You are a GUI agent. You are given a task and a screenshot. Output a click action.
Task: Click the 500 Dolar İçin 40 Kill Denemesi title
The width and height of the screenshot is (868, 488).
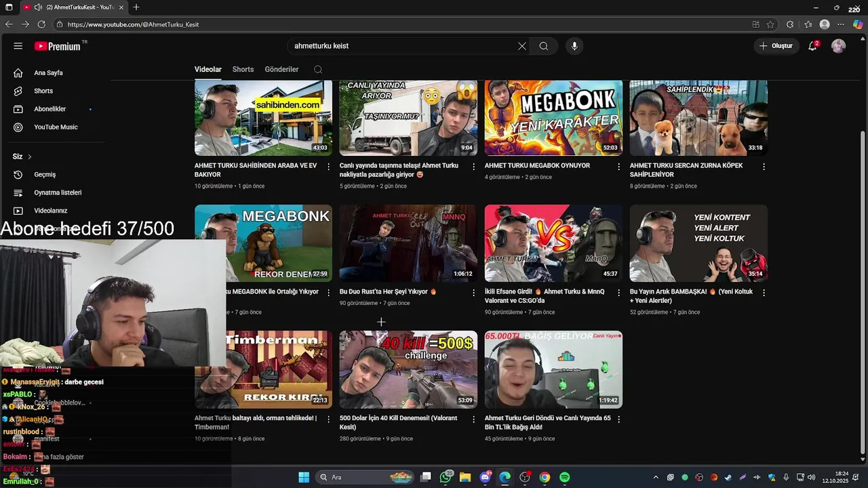397,422
